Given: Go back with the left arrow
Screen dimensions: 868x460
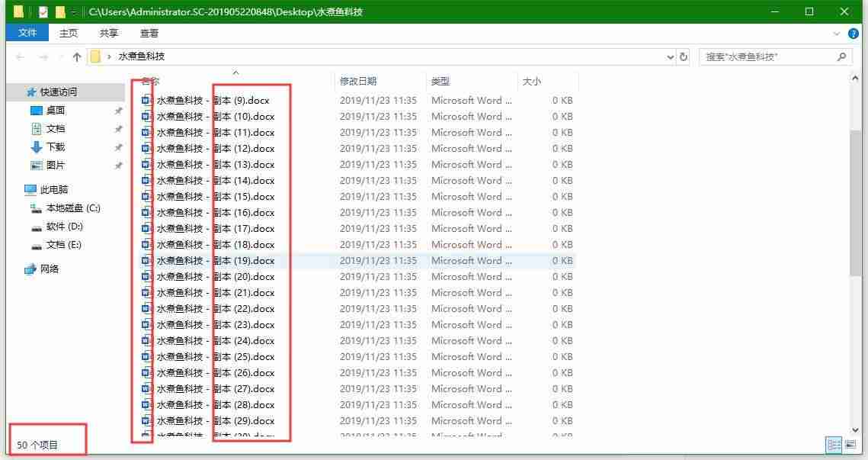Looking at the screenshot, I should (20, 56).
